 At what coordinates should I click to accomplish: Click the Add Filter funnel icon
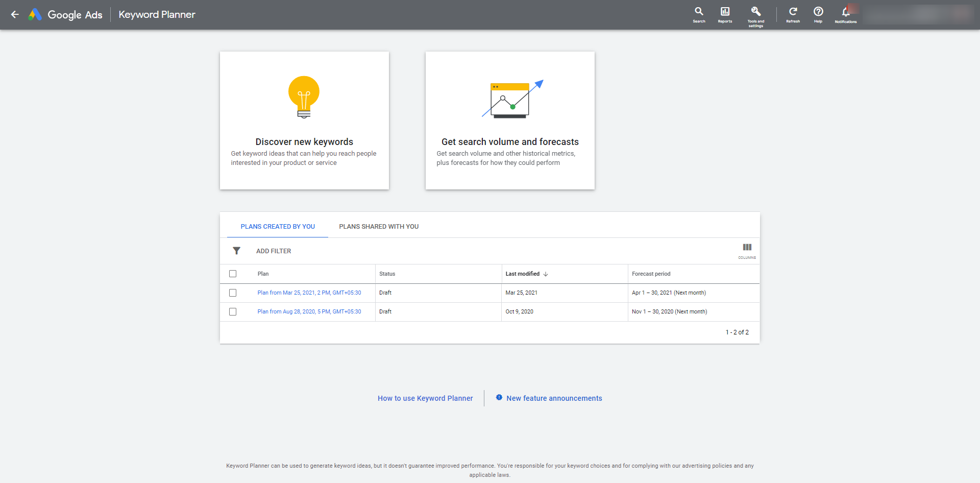pyautogui.click(x=236, y=251)
